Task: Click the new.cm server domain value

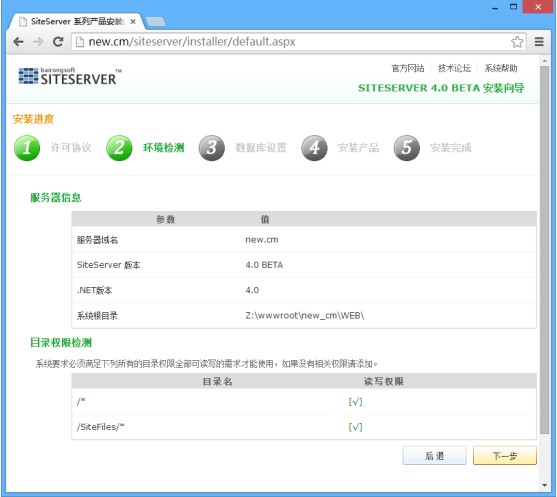Action: click(262, 240)
